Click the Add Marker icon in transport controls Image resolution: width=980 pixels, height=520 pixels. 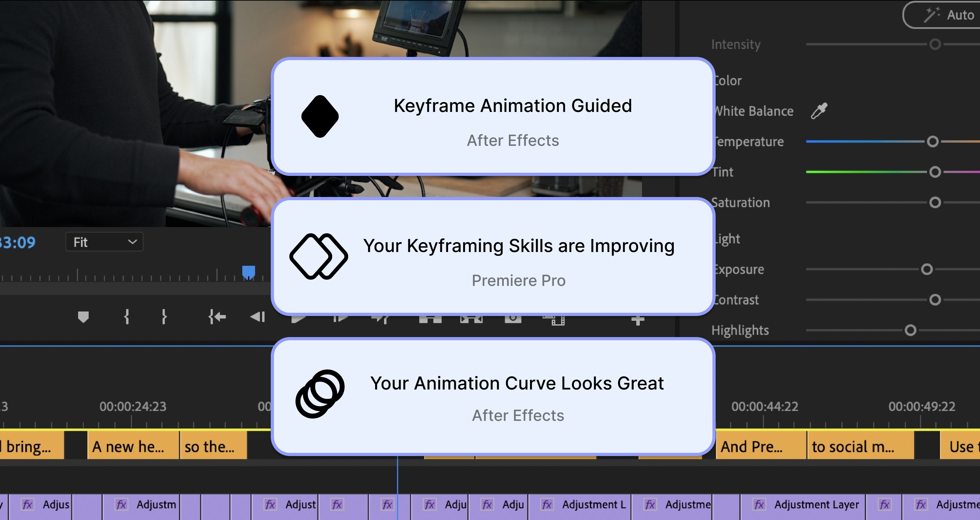83,317
